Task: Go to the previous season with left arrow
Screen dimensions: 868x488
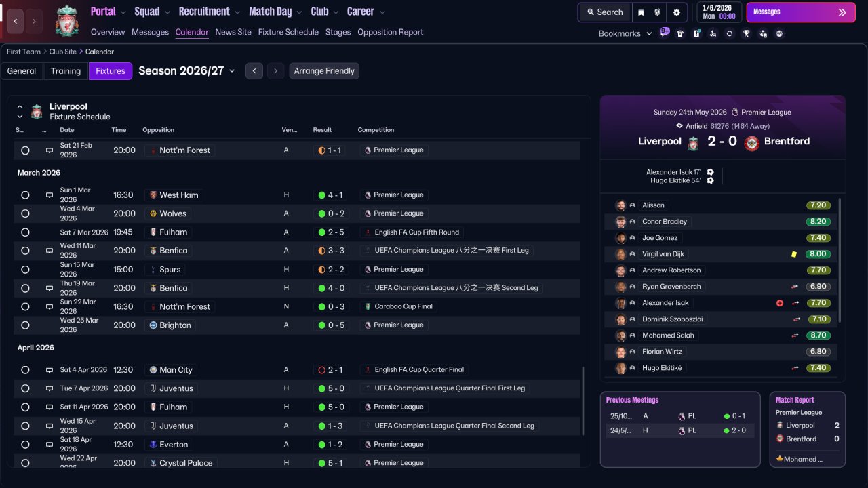Action: click(x=254, y=71)
